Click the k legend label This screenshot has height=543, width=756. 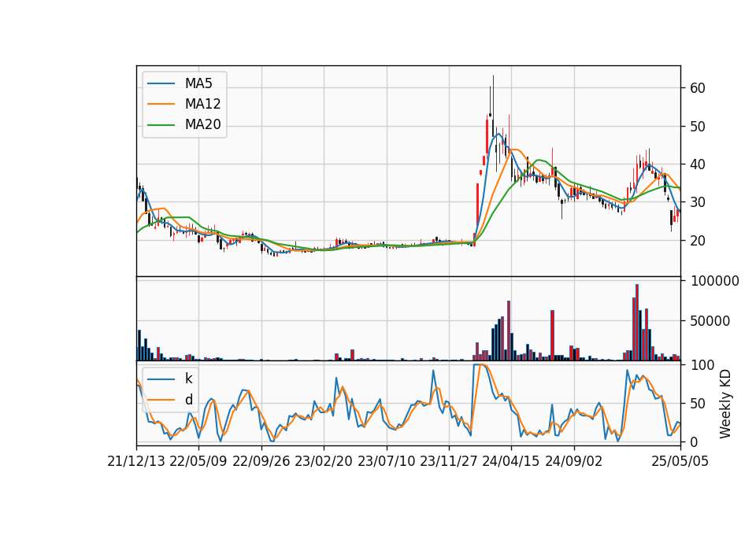(x=188, y=379)
